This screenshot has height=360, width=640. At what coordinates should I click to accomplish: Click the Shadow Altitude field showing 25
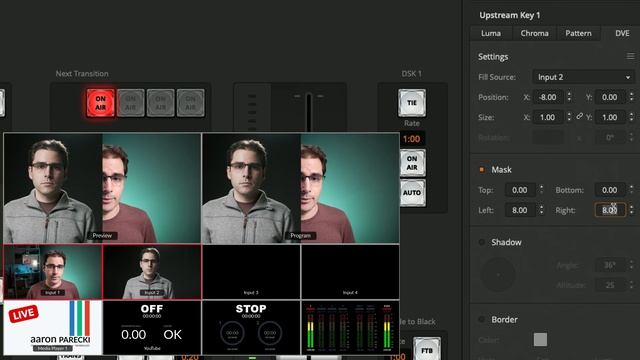610,285
